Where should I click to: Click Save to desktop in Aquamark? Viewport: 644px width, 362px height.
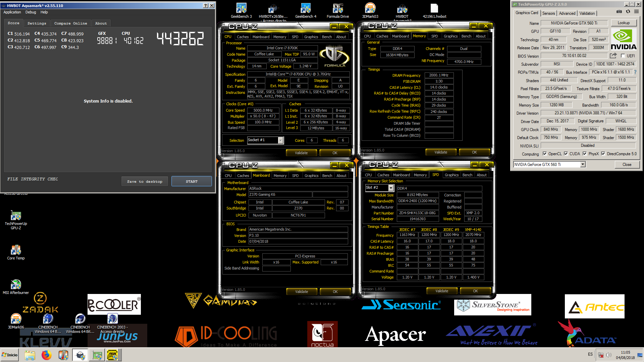pos(145,181)
